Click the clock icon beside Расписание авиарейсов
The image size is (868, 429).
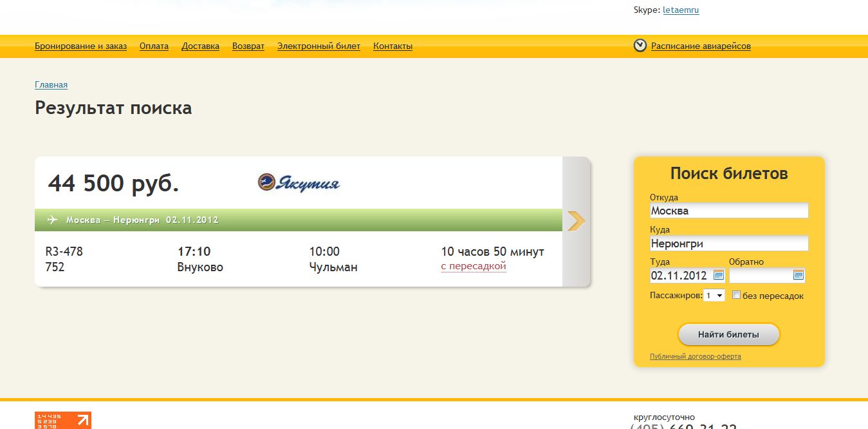(x=640, y=46)
